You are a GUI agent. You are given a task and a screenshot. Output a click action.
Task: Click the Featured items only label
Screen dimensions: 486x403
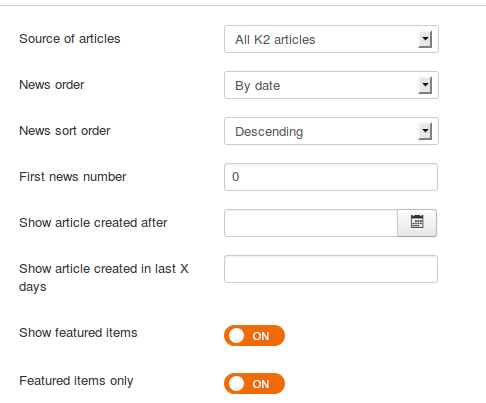coord(76,381)
